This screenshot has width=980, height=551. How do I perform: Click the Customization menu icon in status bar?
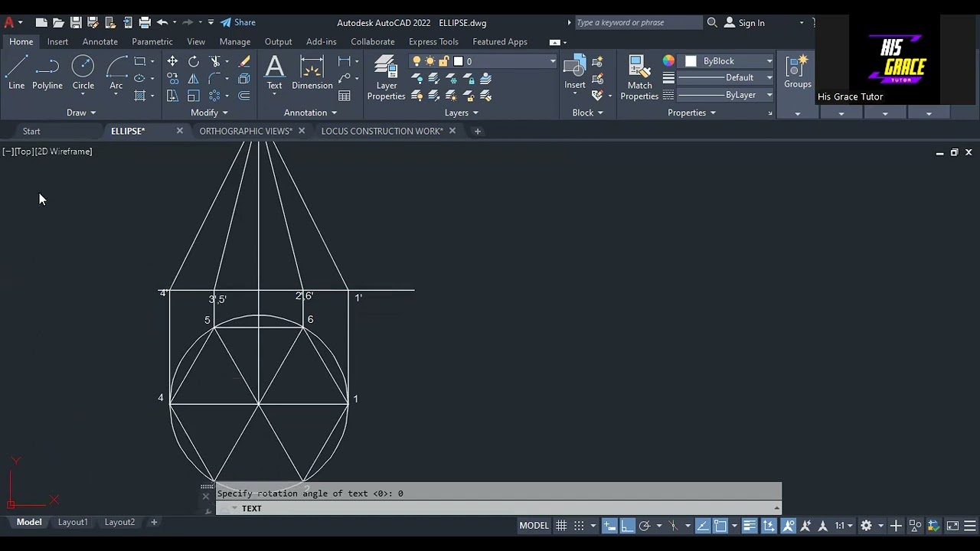[970, 526]
